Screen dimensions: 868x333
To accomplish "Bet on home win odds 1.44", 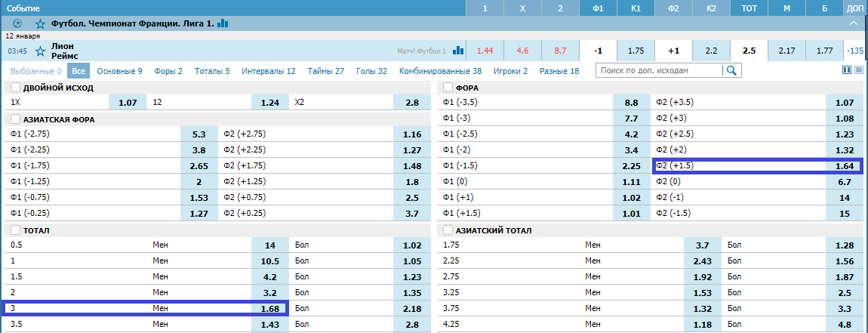I will click(x=485, y=51).
